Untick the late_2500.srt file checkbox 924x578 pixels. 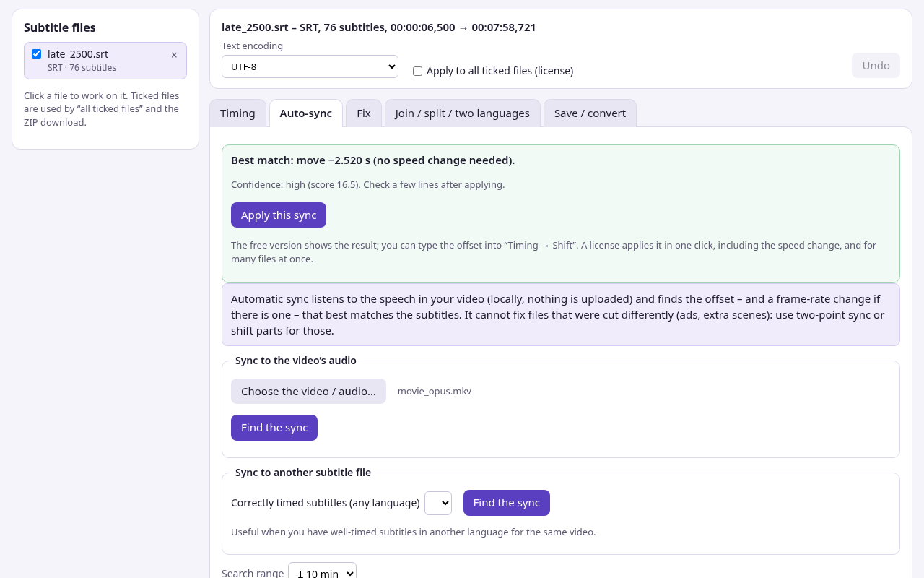coord(37,54)
